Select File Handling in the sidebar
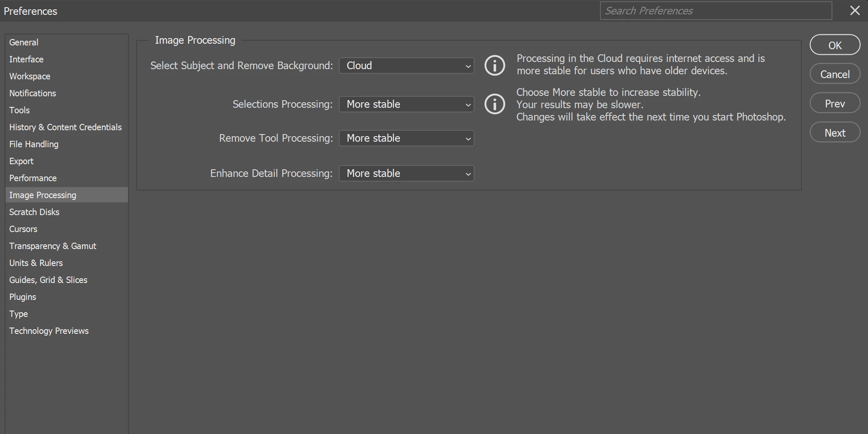Viewport: 868px width, 434px height. click(67, 144)
